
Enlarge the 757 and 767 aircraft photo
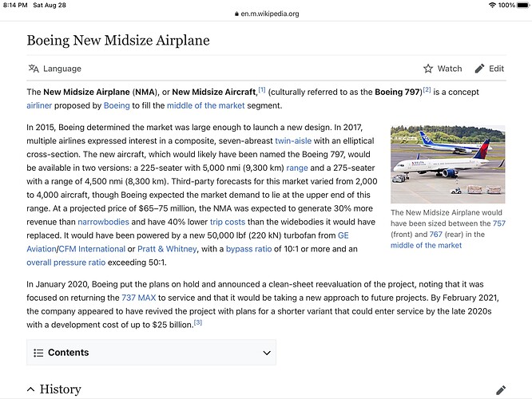pyautogui.click(x=448, y=164)
